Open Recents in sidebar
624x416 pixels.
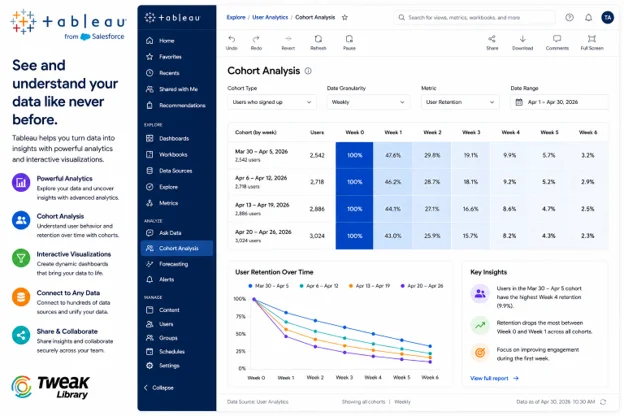[x=177, y=73]
